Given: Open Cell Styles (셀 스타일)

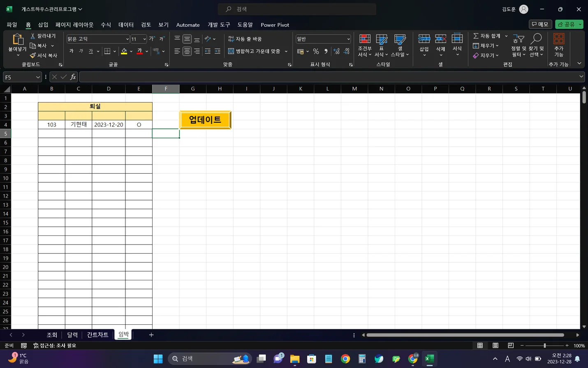Looking at the screenshot, I should click(400, 45).
